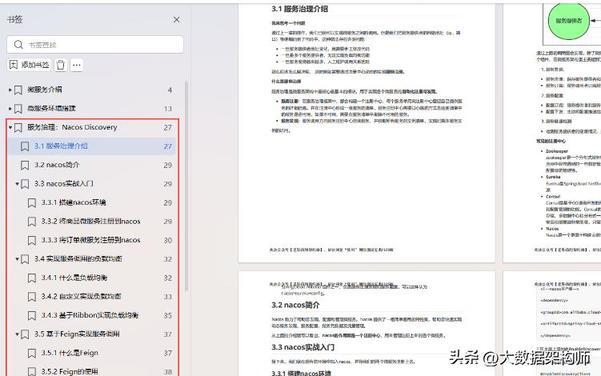This screenshot has width=601, height=376.
Task: Open bookmark 微服务介绍
Action: point(44,90)
